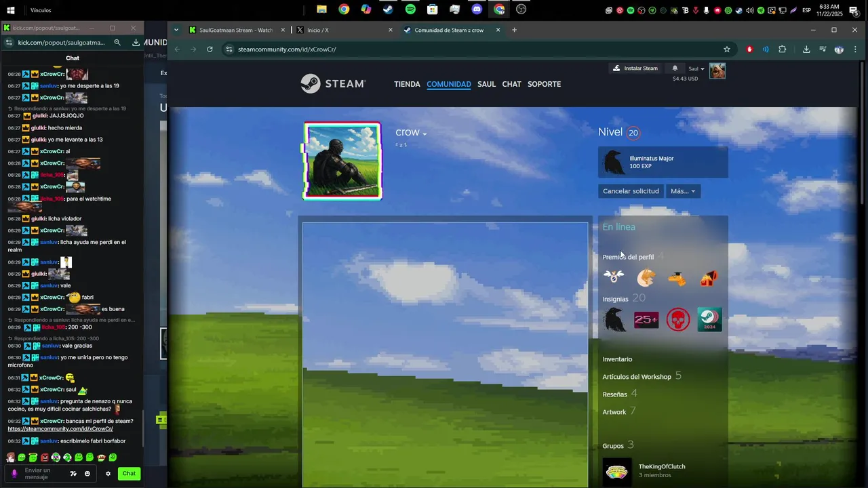Open the Chrome three-dot menu
The width and height of the screenshot is (868, 488).
855,49
